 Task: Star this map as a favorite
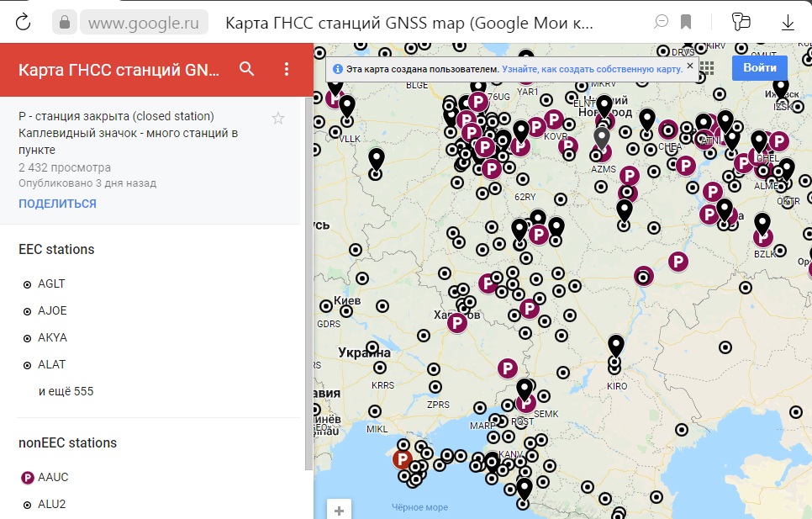click(x=278, y=119)
